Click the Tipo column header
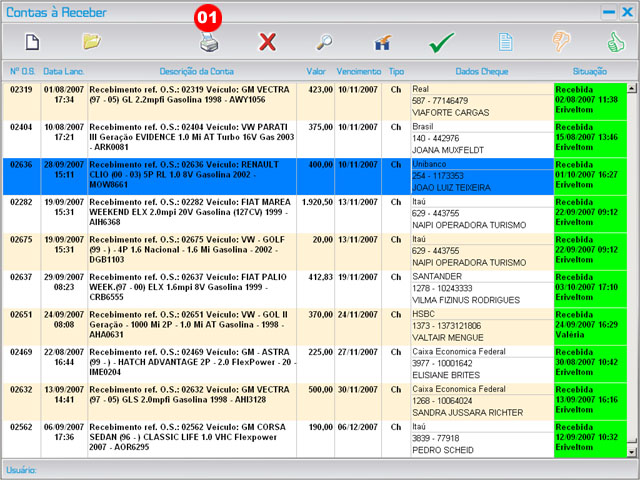This screenshot has width=640, height=480. pyautogui.click(x=396, y=71)
